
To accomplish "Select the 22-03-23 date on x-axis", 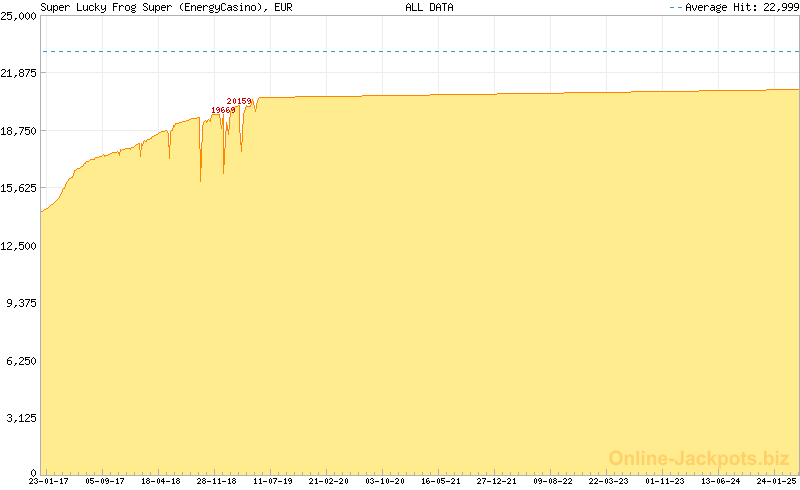I will click(609, 481).
